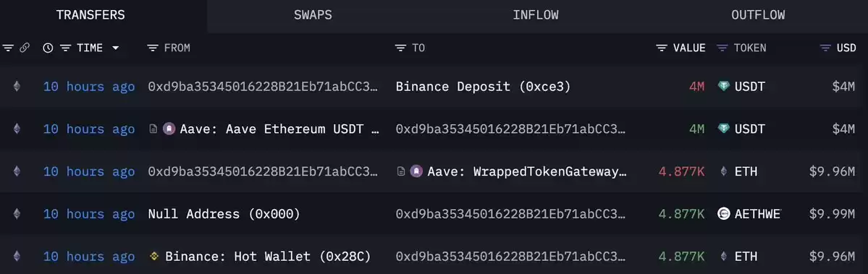Image resolution: width=868 pixels, height=274 pixels.
Task: Click the USDT Tether icon in the first row
Action: [x=723, y=86]
